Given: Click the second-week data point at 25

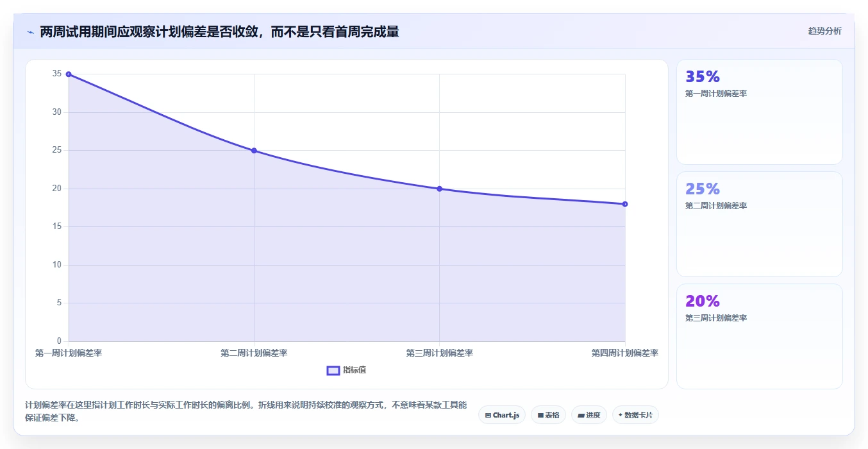Looking at the screenshot, I should (254, 151).
